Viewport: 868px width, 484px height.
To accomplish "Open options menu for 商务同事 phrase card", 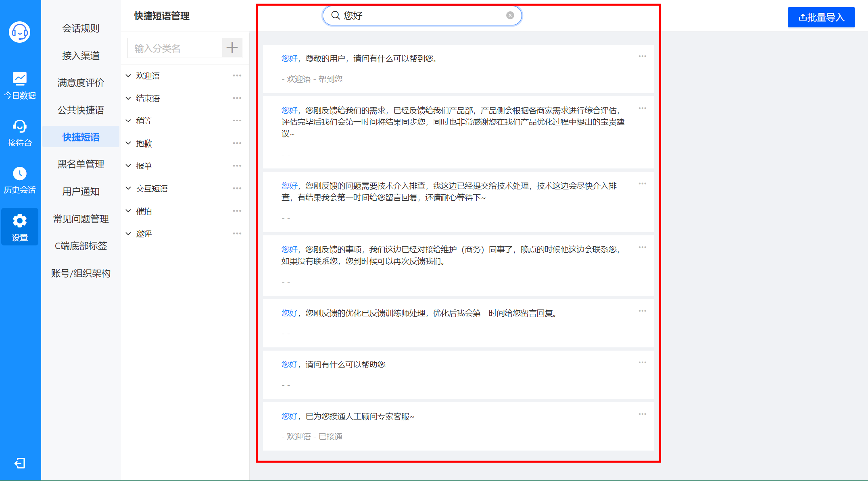I will pyautogui.click(x=643, y=247).
